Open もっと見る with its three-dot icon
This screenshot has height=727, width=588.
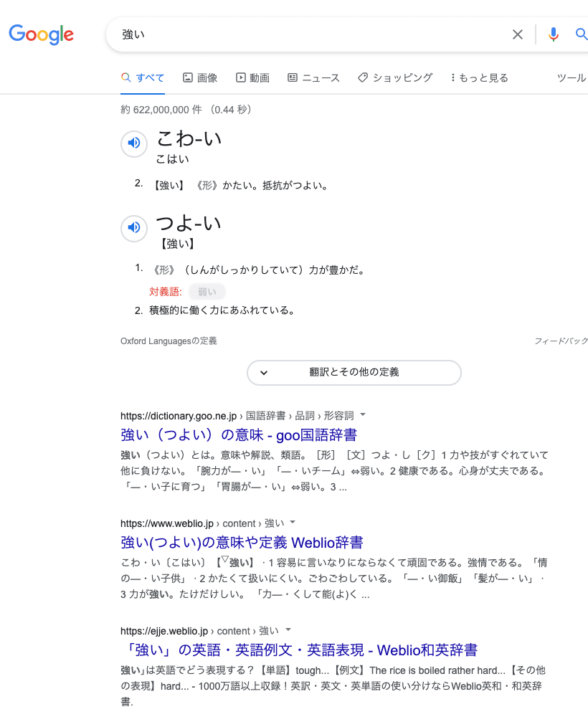452,77
